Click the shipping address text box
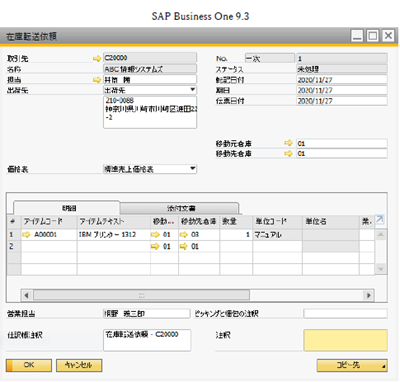The height and width of the screenshot is (382, 400). pos(150,112)
